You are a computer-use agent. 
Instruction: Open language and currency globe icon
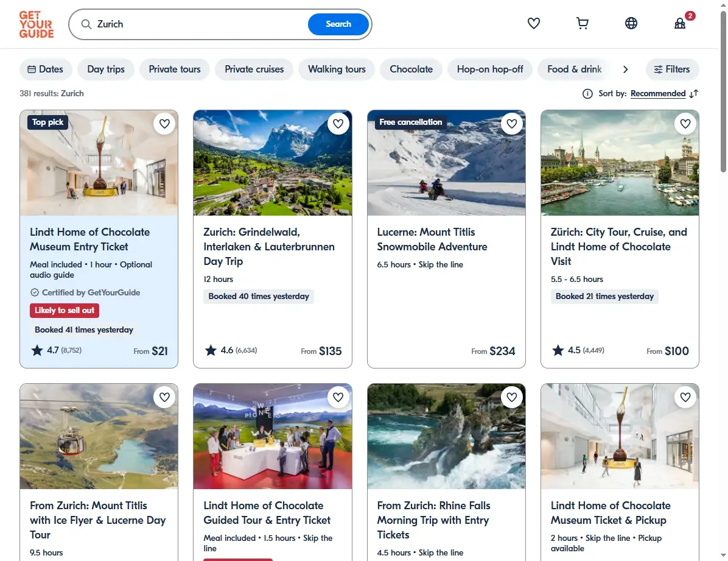(631, 23)
